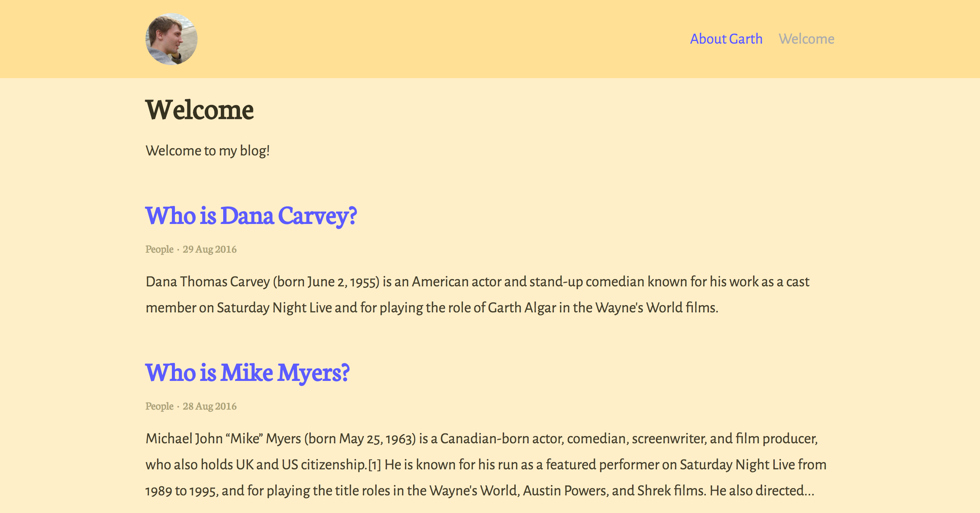Image resolution: width=980 pixels, height=513 pixels.
Task: Click "Dana Thomas Carvey" at excerpt start
Action: pos(207,282)
